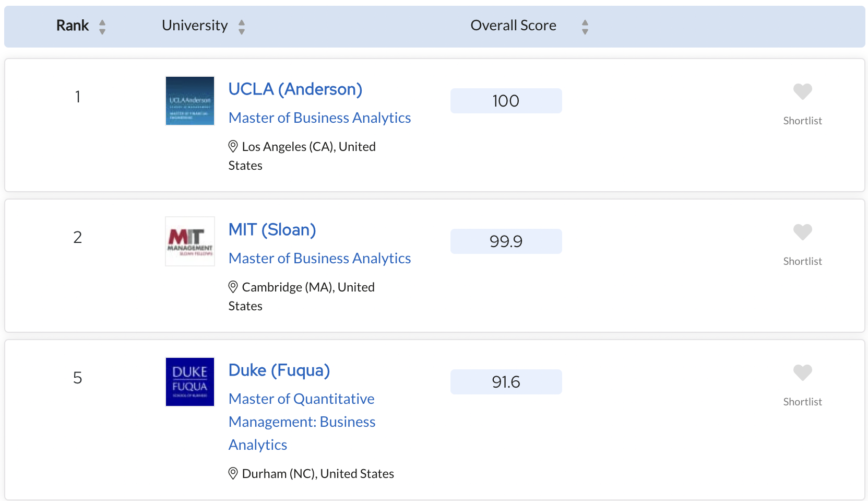
Task: Click the Durham (NC), United States location
Action: [x=318, y=474]
